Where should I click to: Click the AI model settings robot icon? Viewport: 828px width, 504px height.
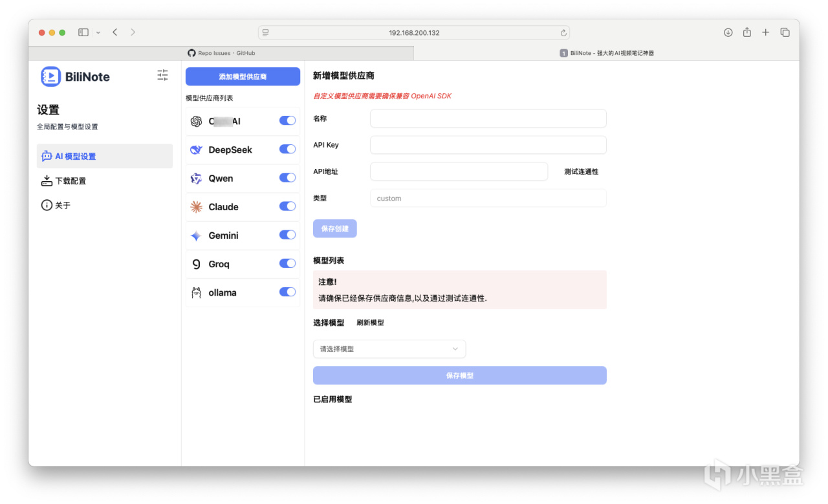(x=47, y=156)
